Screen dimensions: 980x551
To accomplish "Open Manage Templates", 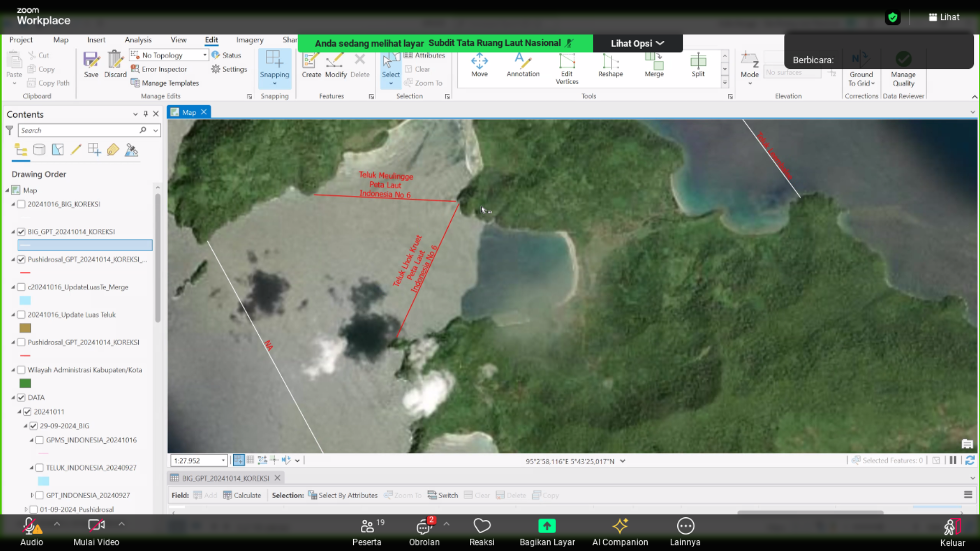I will click(165, 83).
